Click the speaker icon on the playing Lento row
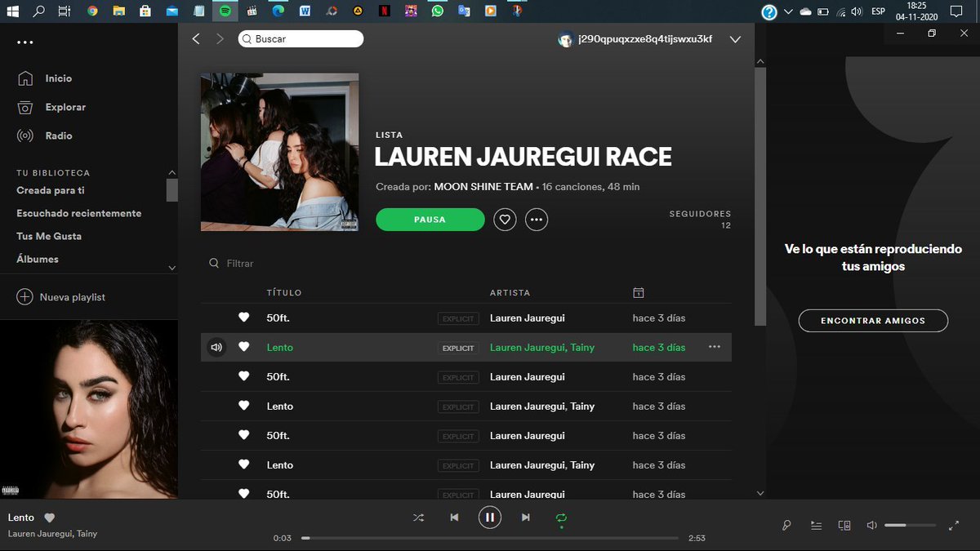Viewport: 980px width, 551px height. pyautogui.click(x=216, y=348)
